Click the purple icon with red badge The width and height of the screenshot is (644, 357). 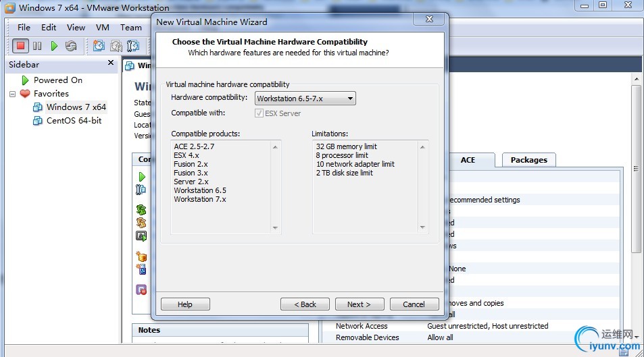coord(141,290)
